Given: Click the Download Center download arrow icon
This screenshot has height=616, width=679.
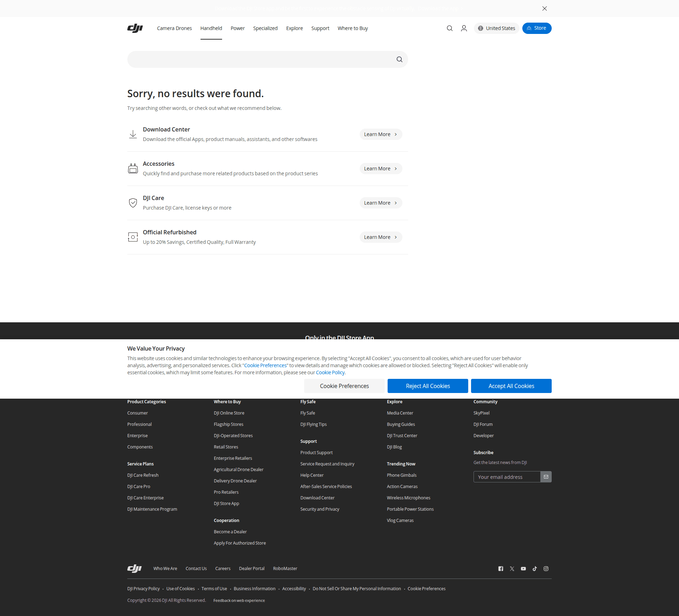Looking at the screenshot, I should (133, 134).
